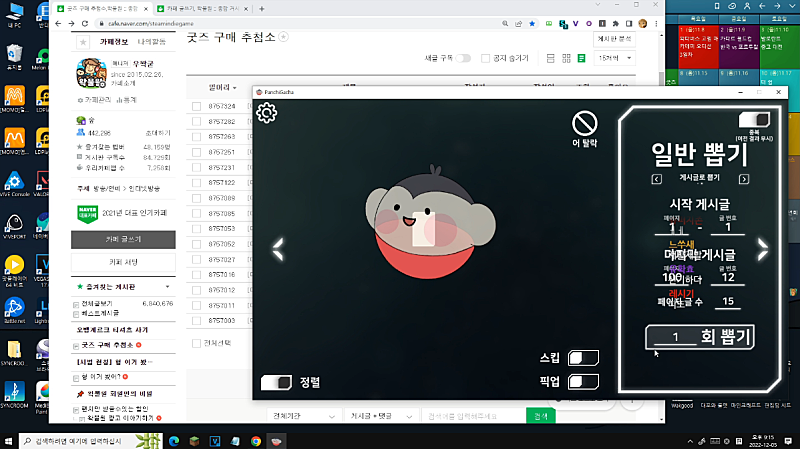
Task: Click the board favorite star near title
Action: point(284,37)
